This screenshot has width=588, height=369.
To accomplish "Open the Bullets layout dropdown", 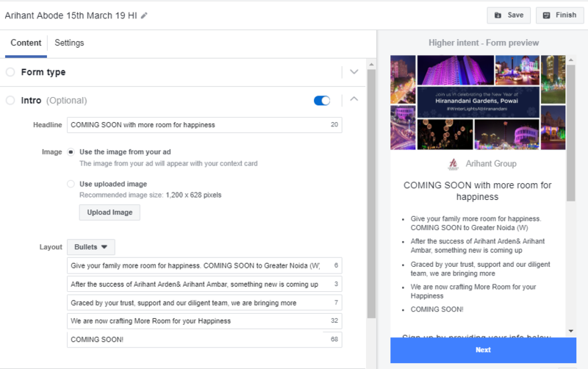I will (x=90, y=247).
